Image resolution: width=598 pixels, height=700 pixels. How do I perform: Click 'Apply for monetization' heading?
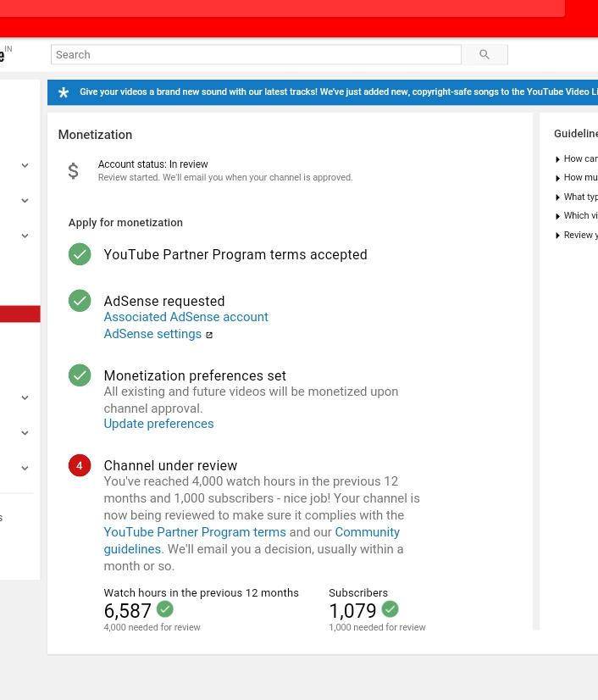(x=125, y=222)
